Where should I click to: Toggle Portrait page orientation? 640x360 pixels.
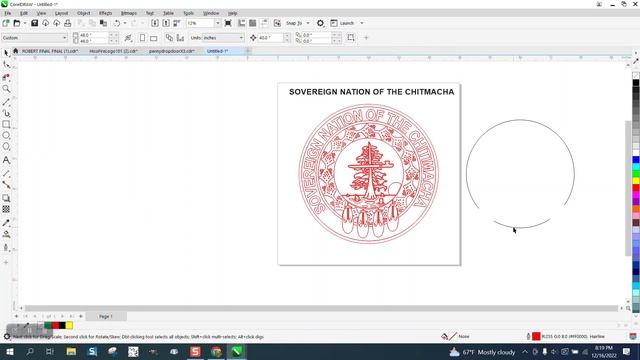point(142,38)
